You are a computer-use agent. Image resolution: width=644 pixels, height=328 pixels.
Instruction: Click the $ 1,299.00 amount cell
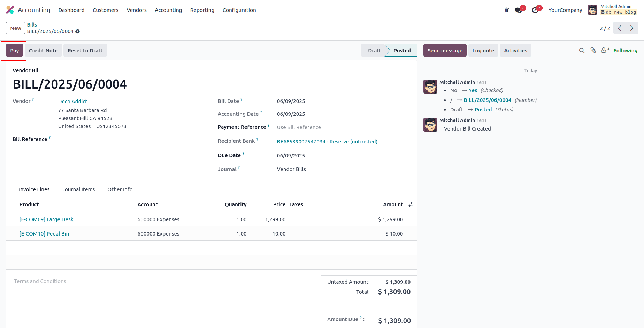[390, 219]
